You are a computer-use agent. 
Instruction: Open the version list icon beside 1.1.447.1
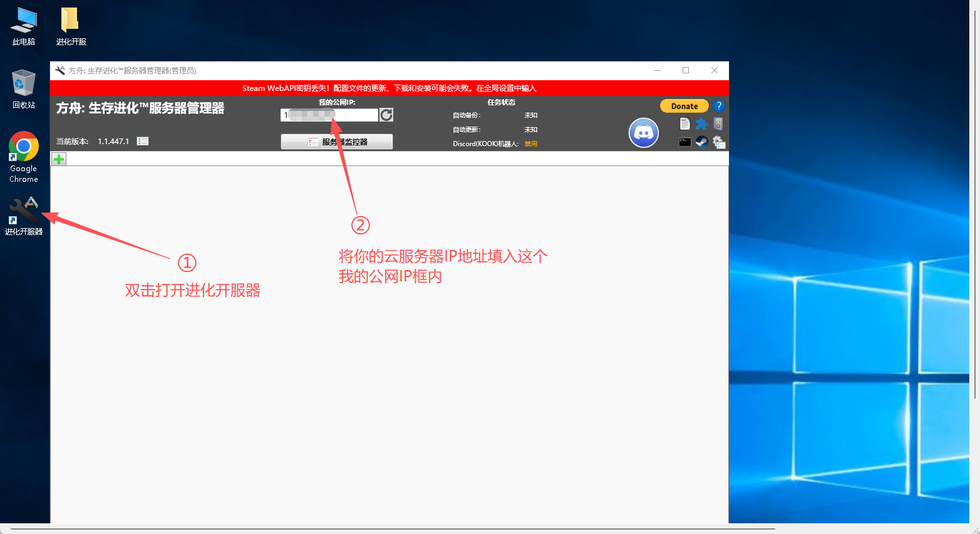point(143,141)
